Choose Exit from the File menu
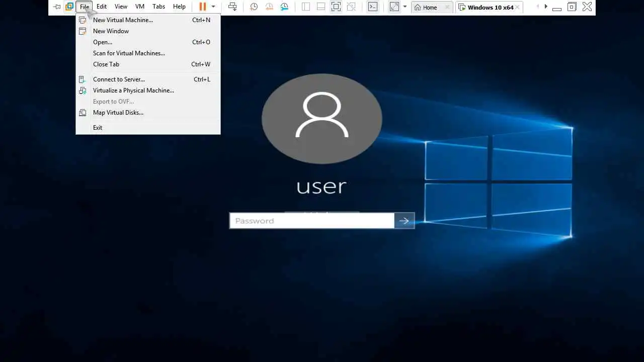The width and height of the screenshot is (644, 362). pos(148,128)
